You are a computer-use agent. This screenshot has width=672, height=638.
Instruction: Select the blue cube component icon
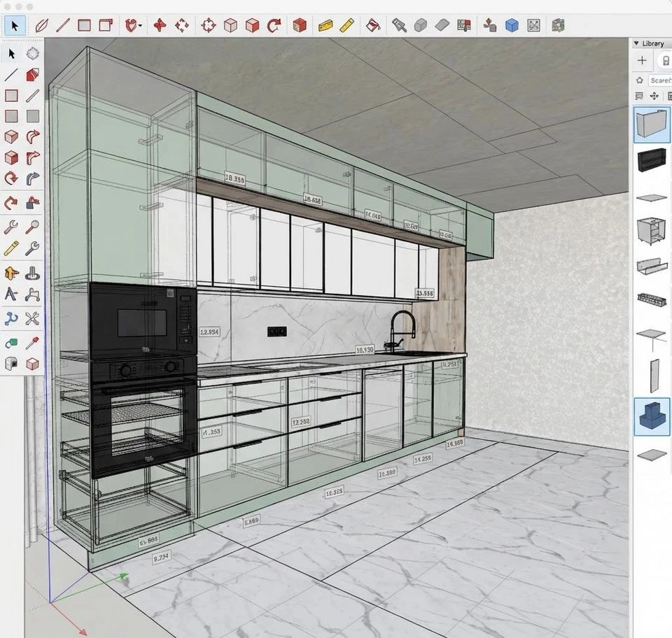click(x=512, y=26)
